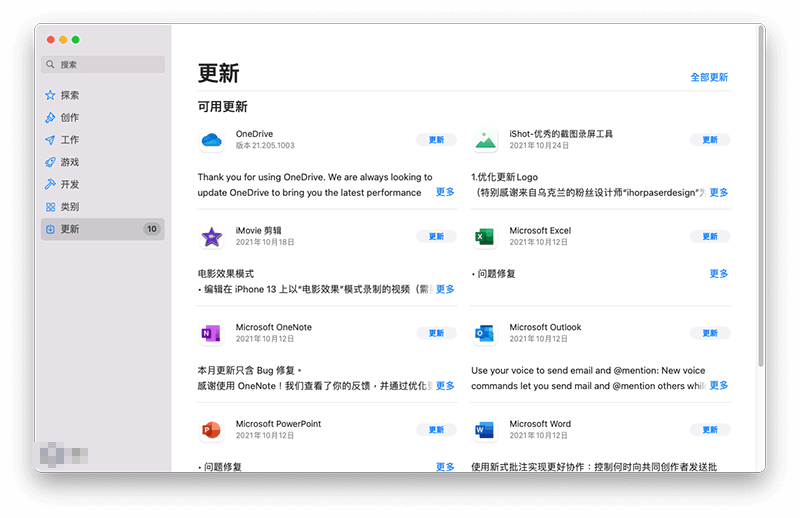800x518 pixels.
Task: Open the 游戏 sidebar section
Action: [69, 162]
